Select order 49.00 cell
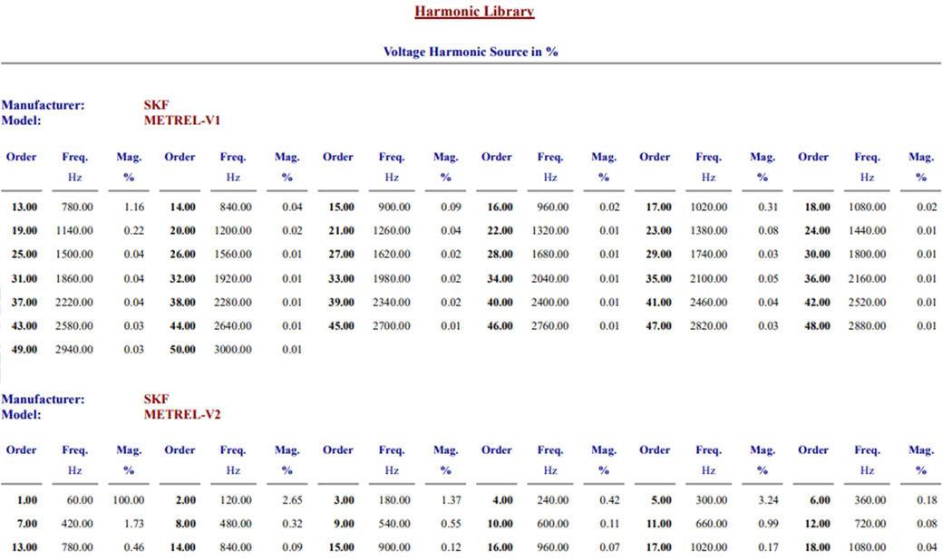Image resolution: width=952 pixels, height=560 pixels. (24, 350)
